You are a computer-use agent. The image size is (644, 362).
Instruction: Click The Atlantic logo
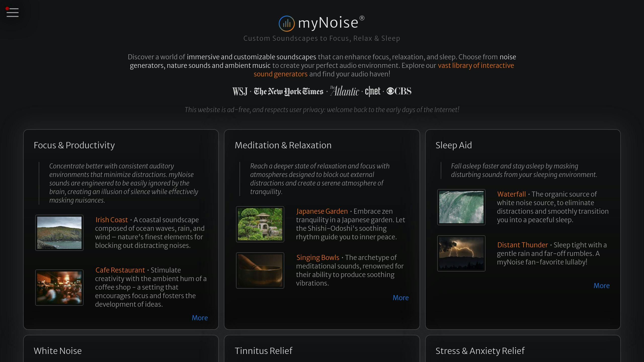[344, 91]
